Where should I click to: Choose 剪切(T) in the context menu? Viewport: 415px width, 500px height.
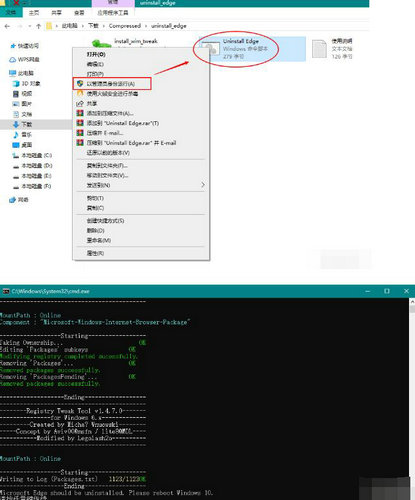[141, 198]
